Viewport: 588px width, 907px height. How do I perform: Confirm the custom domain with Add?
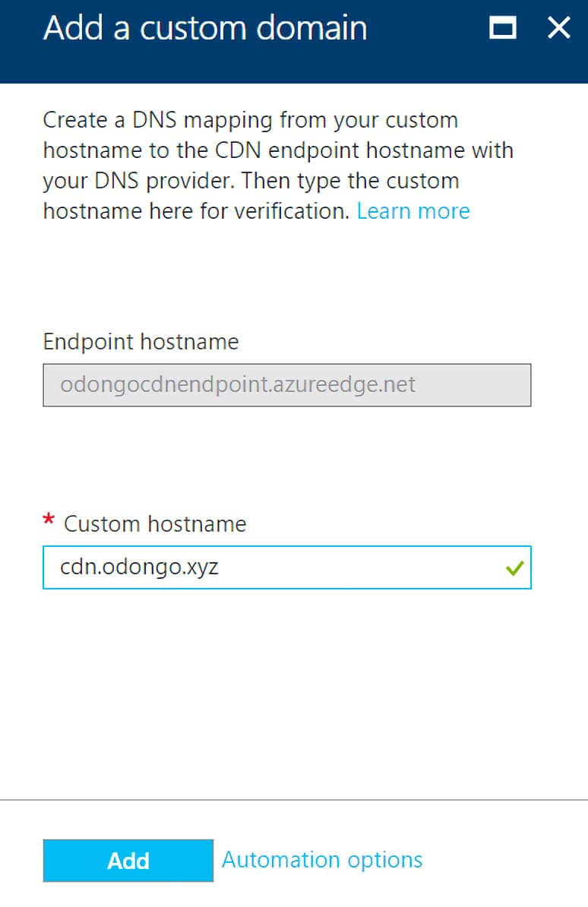point(128,860)
